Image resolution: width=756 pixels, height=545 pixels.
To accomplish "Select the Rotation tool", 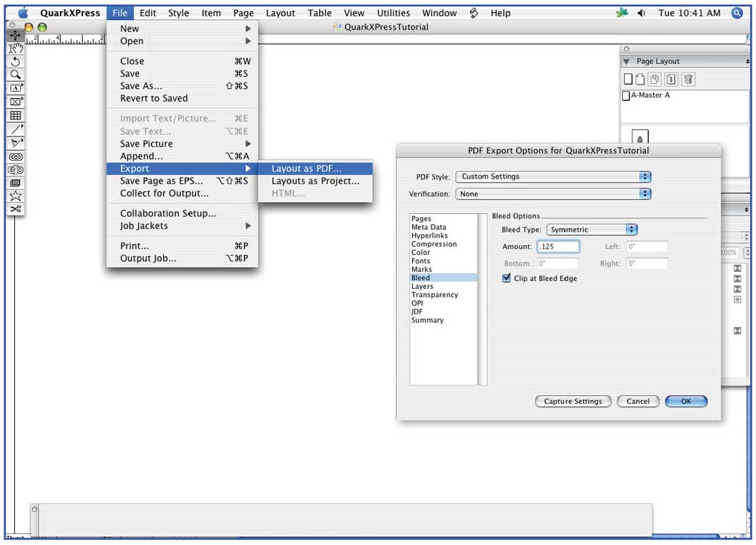I will click(16, 61).
